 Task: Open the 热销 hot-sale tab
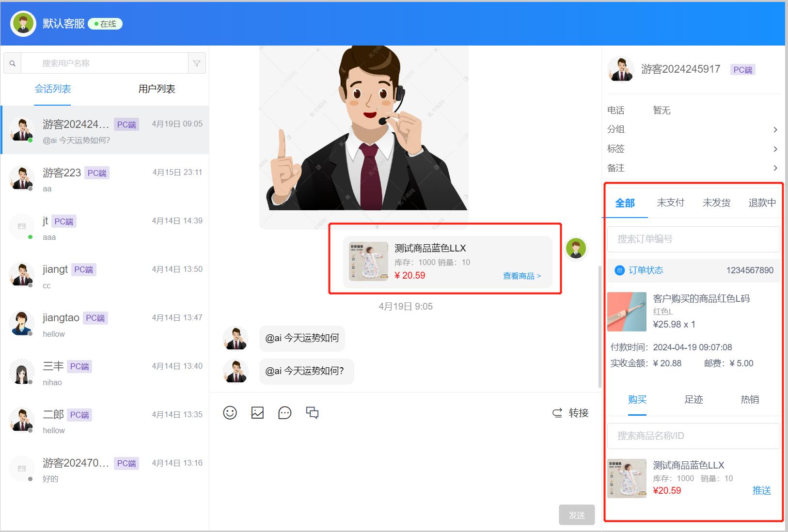click(x=750, y=399)
